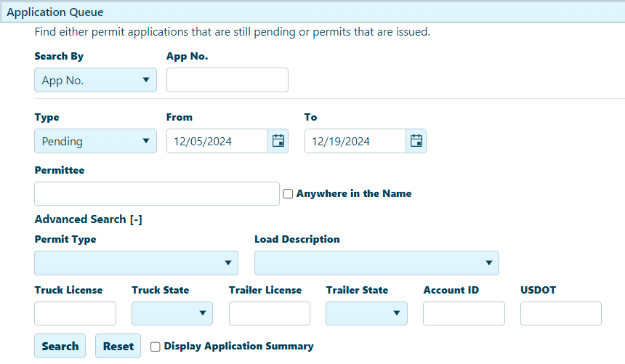Enable Anywhere in the Name checkbox
Image resolution: width=625 pixels, height=364 pixels.
click(289, 194)
